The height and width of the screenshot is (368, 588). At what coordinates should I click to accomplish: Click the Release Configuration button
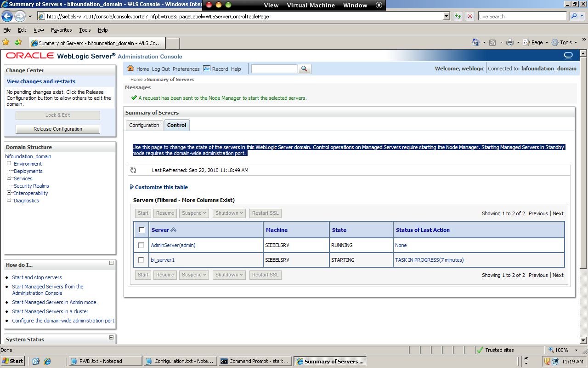tap(57, 129)
